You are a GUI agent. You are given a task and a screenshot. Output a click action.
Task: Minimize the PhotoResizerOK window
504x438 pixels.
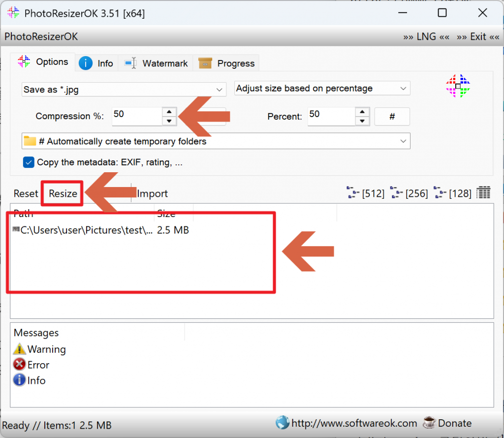coord(403,13)
